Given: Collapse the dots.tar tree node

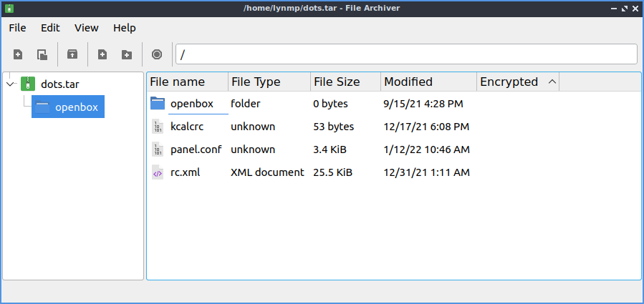Looking at the screenshot, I should point(10,84).
